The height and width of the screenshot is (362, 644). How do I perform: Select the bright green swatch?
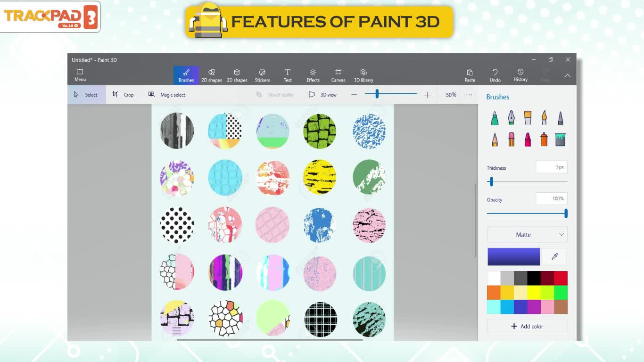coord(561,293)
